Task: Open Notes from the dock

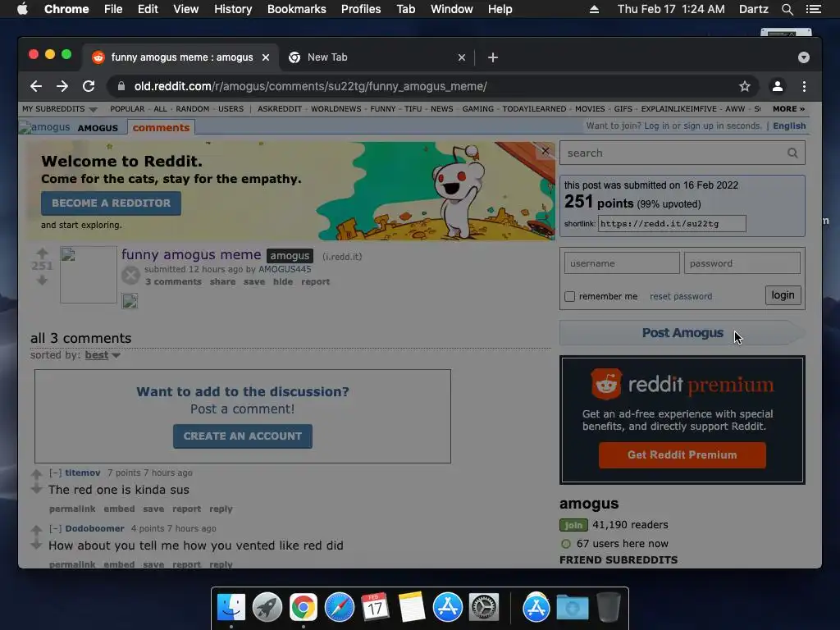Action: click(412, 607)
